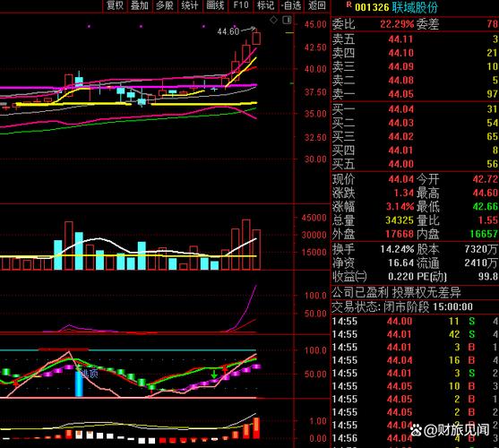Click the 标记 mark button
Screen dimensions: 499x448
pos(266,5)
